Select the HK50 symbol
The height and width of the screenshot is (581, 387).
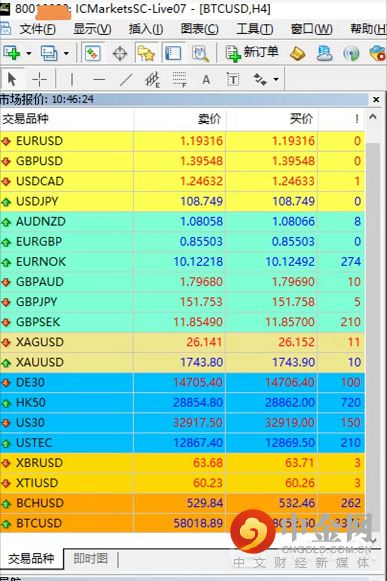tap(31, 402)
